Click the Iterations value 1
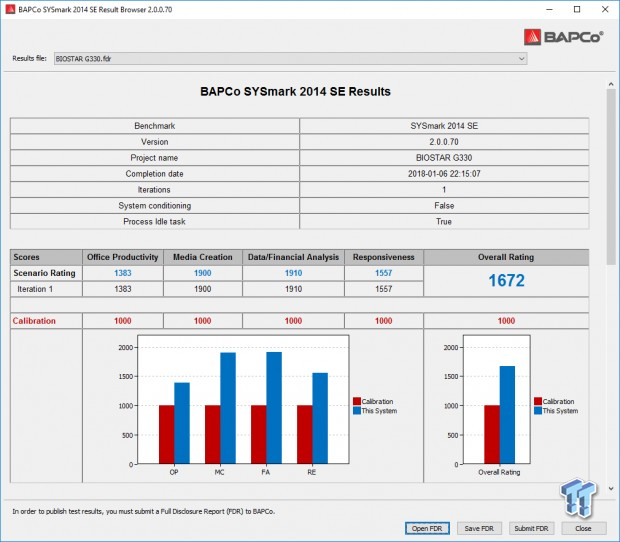 tap(444, 190)
